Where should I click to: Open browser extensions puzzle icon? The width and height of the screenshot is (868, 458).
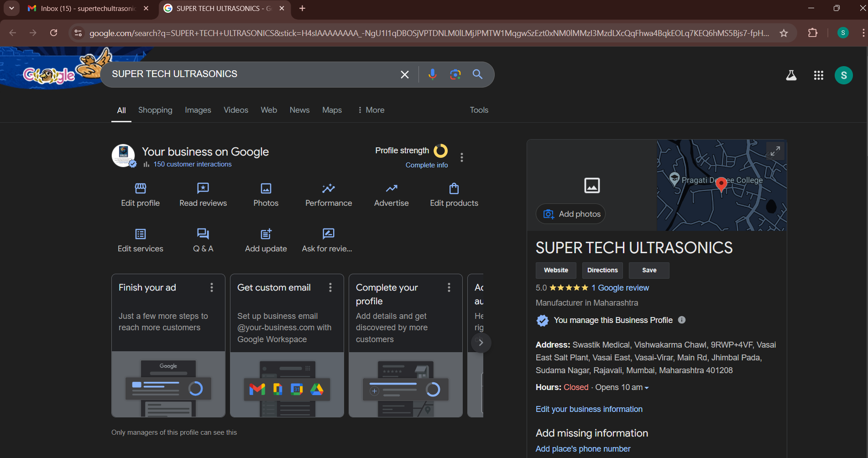click(x=813, y=33)
